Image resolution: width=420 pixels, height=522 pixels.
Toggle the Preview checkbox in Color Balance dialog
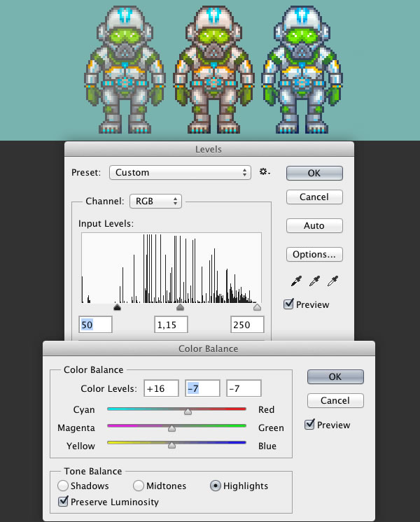tap(309, 425)
